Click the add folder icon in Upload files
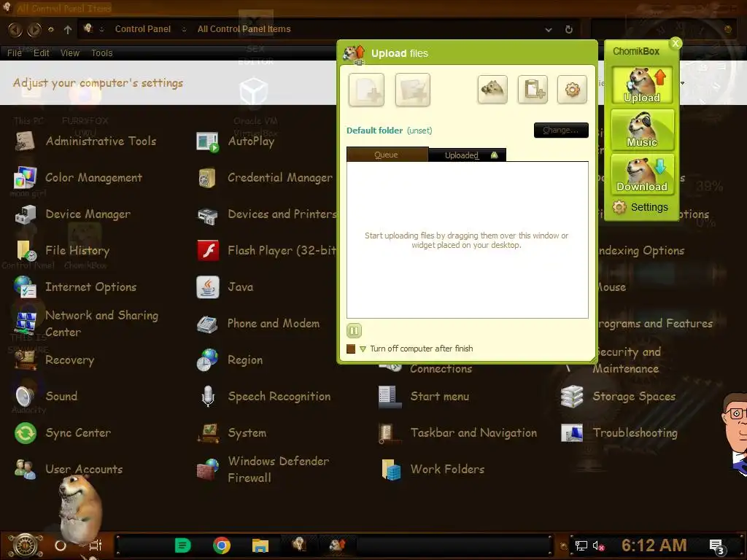This screenshot has width=747, height=560. click(x=413, y=90)
